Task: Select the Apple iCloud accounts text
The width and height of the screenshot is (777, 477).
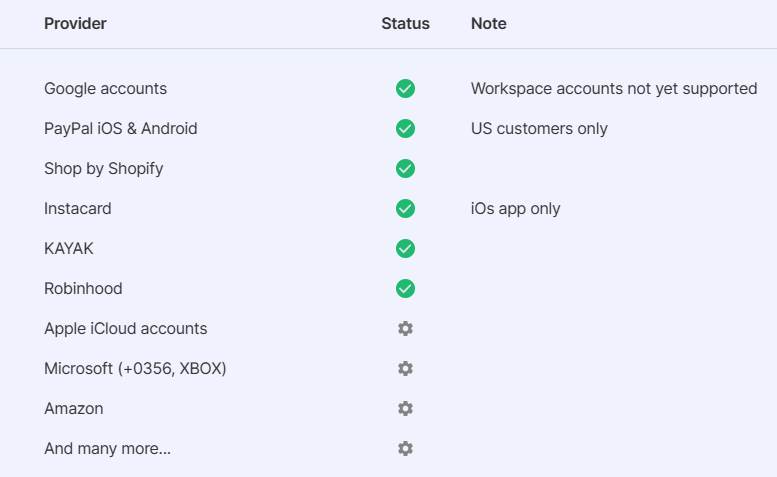Action: point(126,329)
